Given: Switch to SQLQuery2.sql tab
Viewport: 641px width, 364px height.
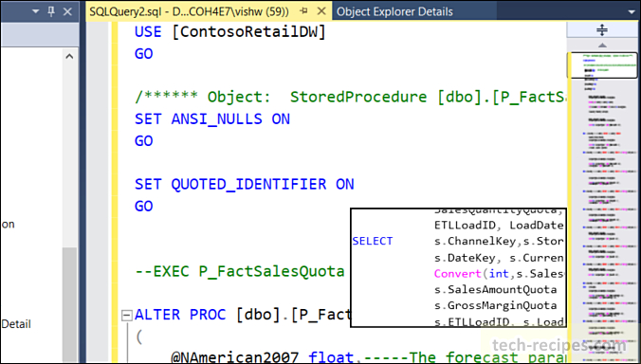Looking at the screenshot, I should tap(190, 11).
